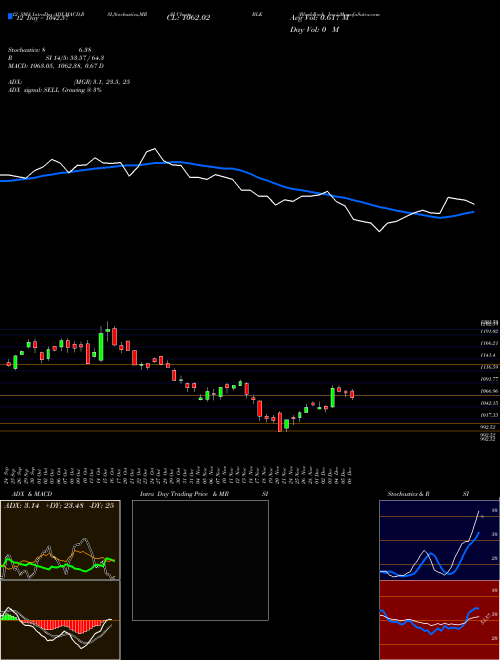Image resolution: width=500 pixels, height=660 pixels.
Task: Click the last red candlestick on the chart
Action: pos(352,394)
